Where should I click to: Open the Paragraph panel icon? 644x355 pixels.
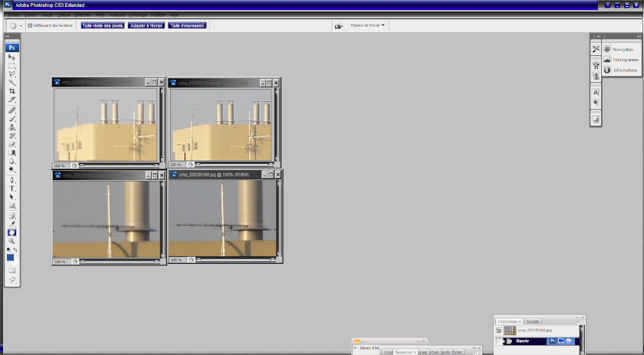pos(596,103)
